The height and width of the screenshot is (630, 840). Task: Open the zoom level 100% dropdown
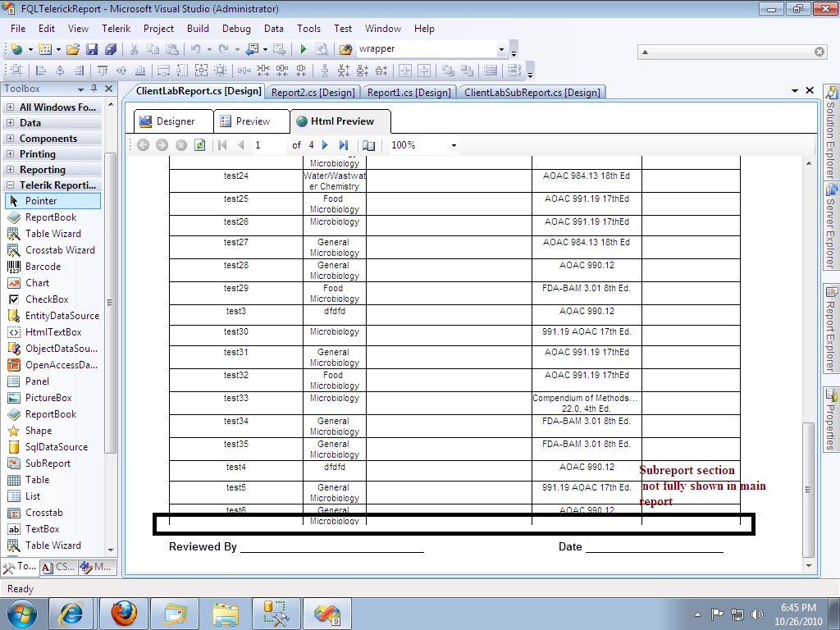[454, 145]
